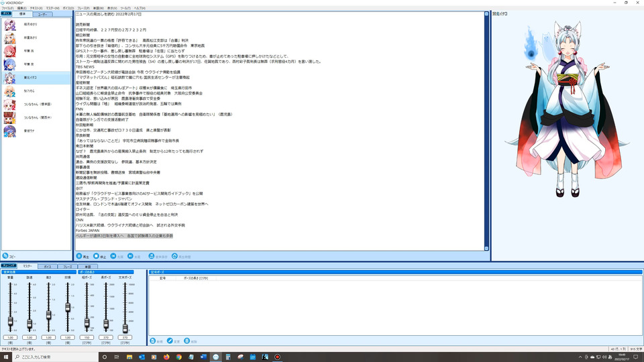Click the 音量 value field showing 1.00
The height and width of the screenshot is (362, 644).
10,337
